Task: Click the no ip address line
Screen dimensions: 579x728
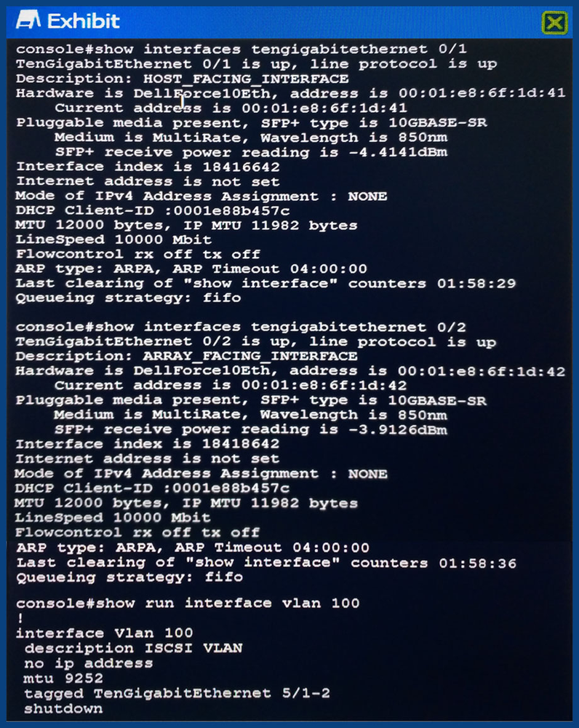Action: [x=88, y=663]
